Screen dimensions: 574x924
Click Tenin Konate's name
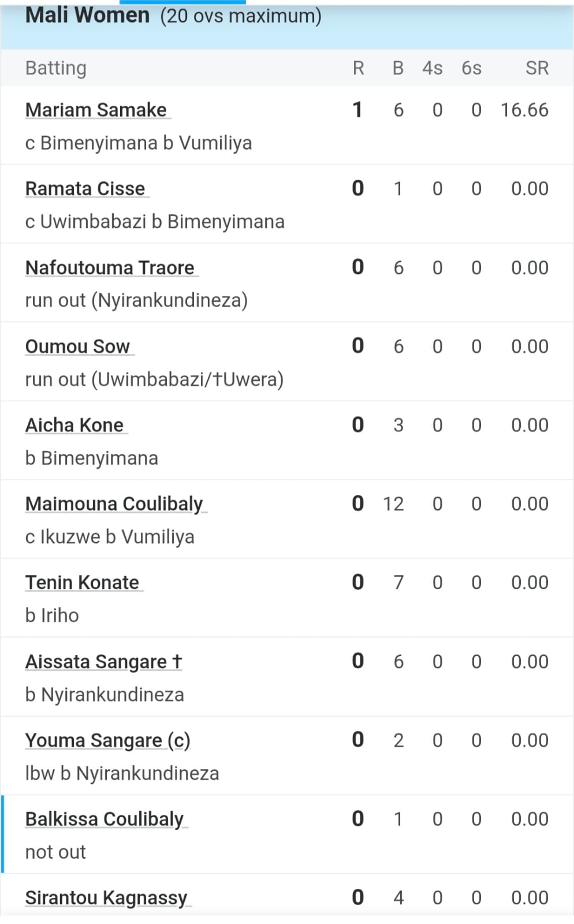pyautogui.click(x=82, y=582)
